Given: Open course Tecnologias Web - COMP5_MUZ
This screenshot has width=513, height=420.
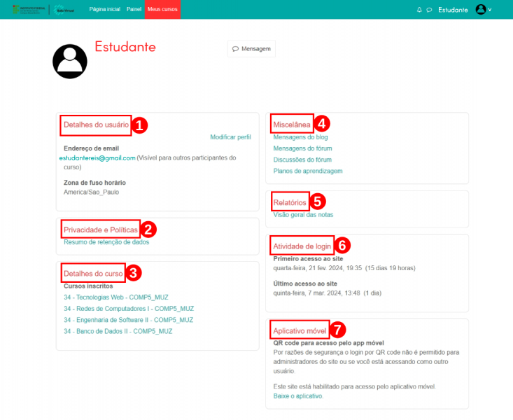Looking at the screenshot, I should [x=115, y=297].
